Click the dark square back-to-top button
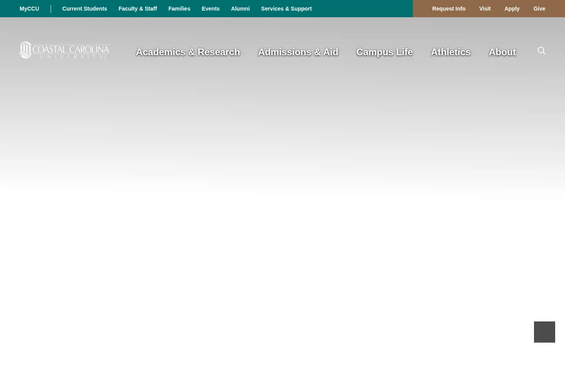Screen dimensions: 565x392 (545, 332)
